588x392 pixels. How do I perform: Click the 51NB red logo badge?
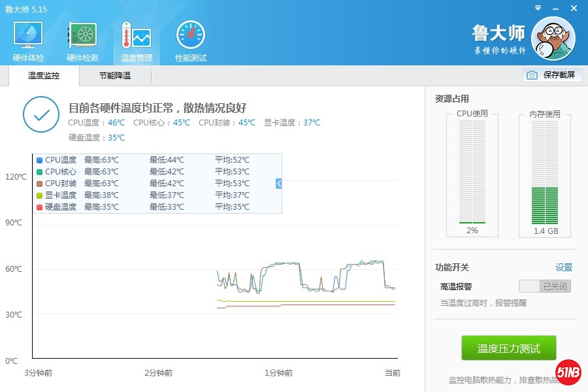click(x=568, y=372)
